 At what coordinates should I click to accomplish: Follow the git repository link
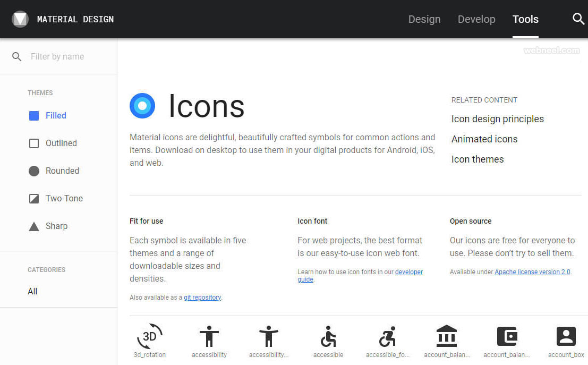202,298
